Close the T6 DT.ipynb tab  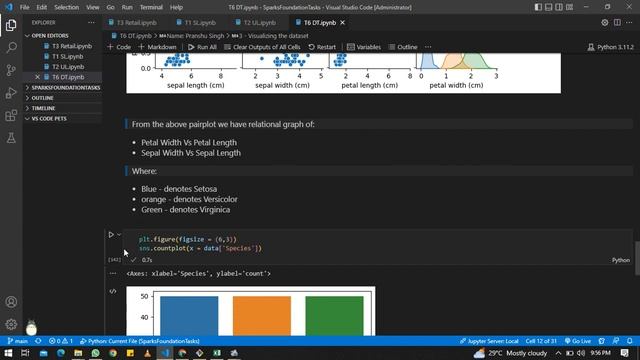(x=342, y=23)
